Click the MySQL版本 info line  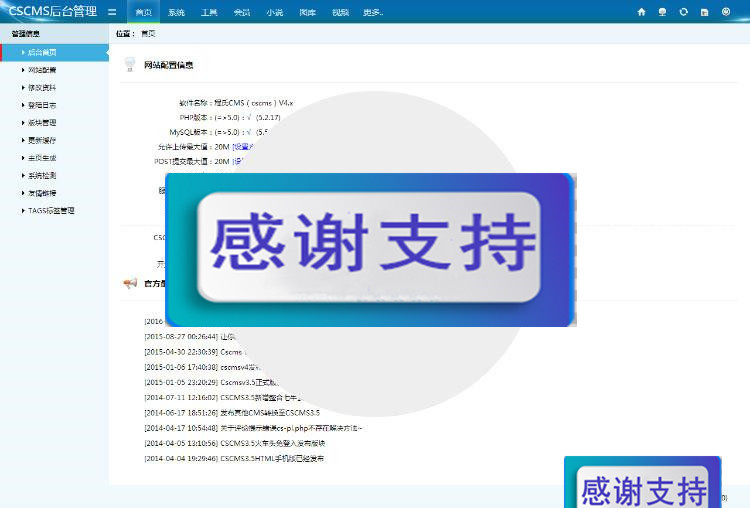[x=219, y=132]
